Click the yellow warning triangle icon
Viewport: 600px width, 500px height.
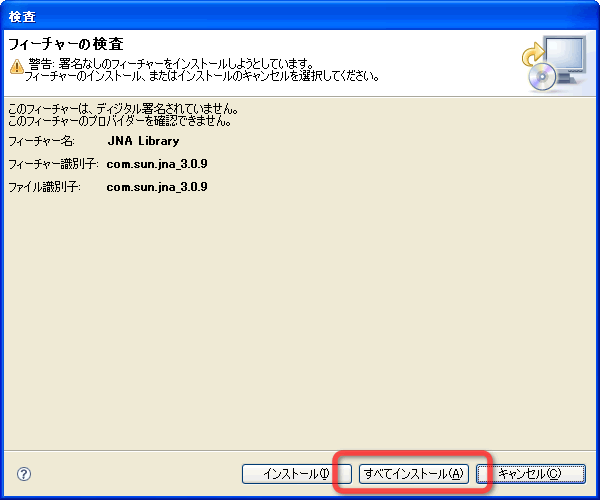click(16, 66)
